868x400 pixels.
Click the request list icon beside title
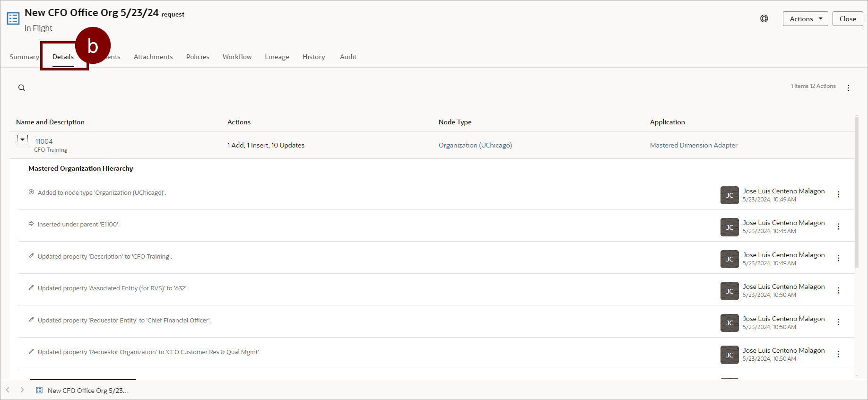(13, 18)
